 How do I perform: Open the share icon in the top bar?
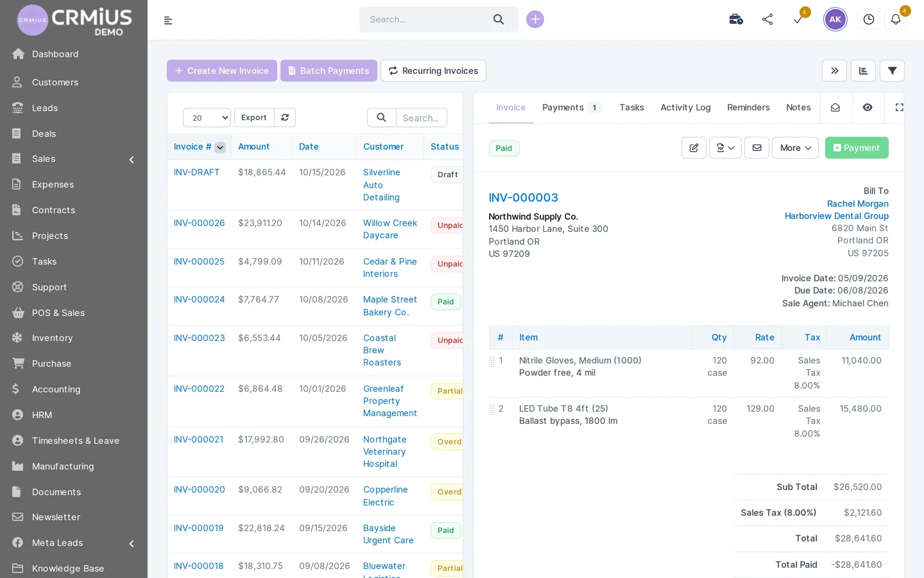[x=767, y=19]
